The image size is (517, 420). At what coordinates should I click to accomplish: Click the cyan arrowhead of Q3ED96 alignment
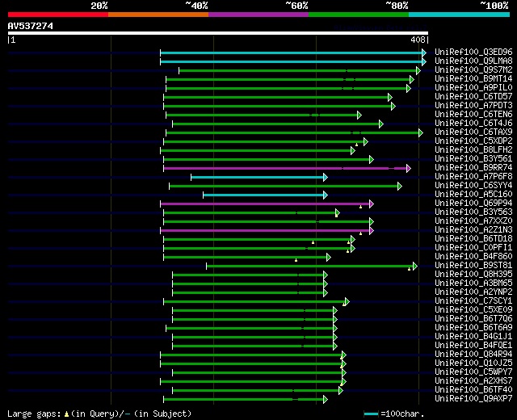(x=424, y=52)
